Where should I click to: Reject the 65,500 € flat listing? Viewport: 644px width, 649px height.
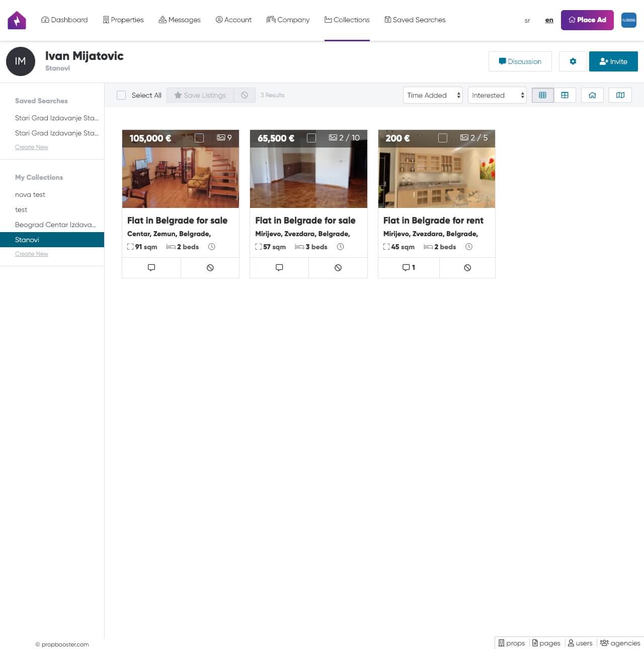click(x=338, y=268)
